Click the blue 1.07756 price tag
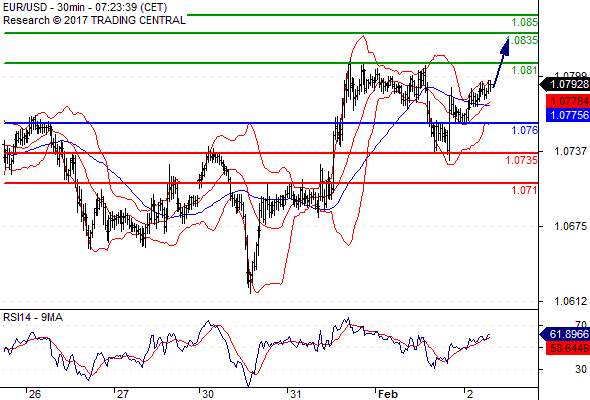The height and width of the screenshot is (400, 590). point(568,115)
